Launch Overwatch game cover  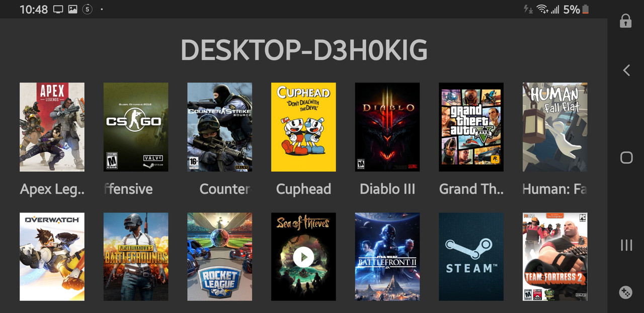click(x=52, y=257)
